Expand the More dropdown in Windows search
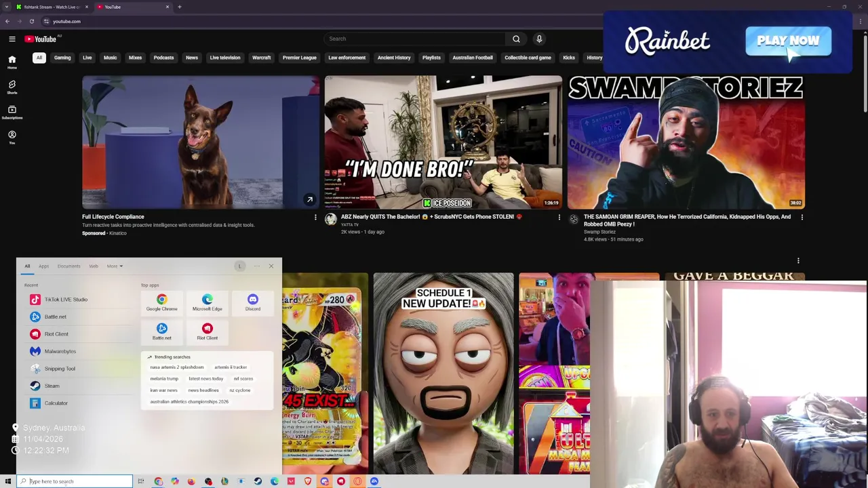This screenshot has width=868, height=488. (115, 266)
